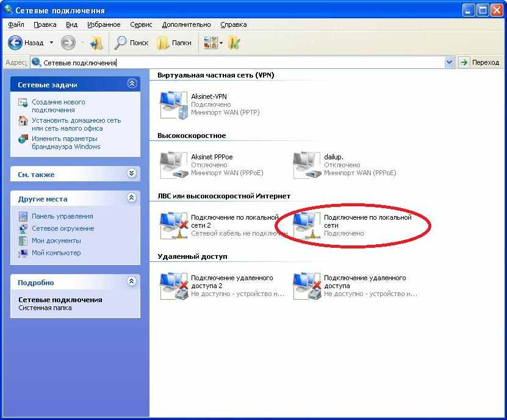Click the Windows firewall globe icon
Image resolution: width=507 pixels, height=420 pixels.
pyautogui.click(x=23, y=139)
